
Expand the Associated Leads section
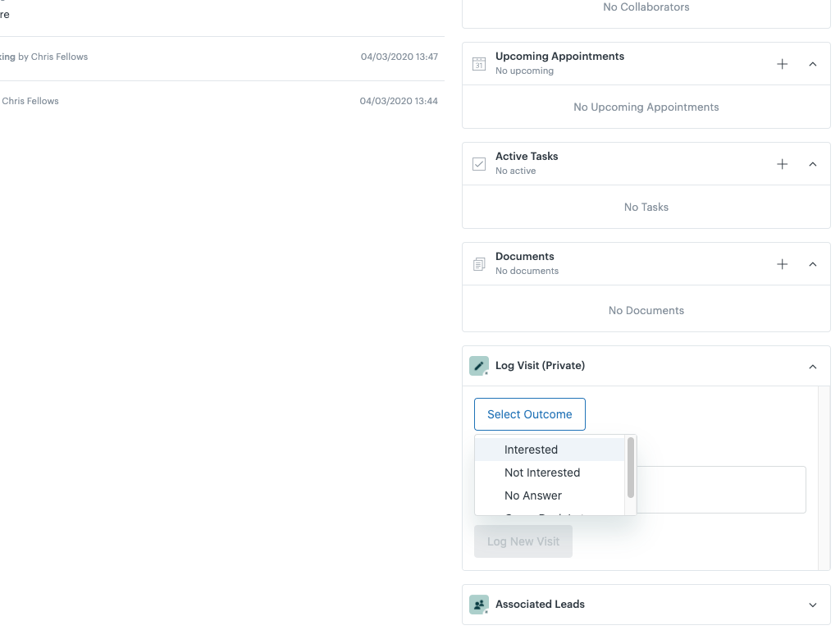(812, 604)
